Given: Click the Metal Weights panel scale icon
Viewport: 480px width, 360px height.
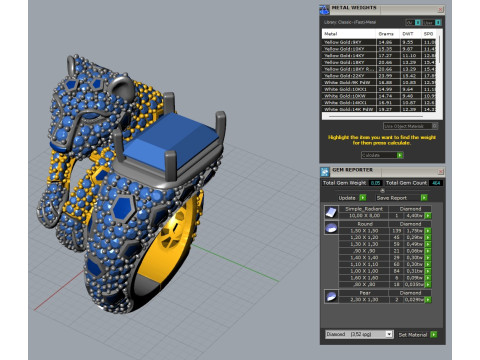Looking at the screenshot, I should pos(324,10).
